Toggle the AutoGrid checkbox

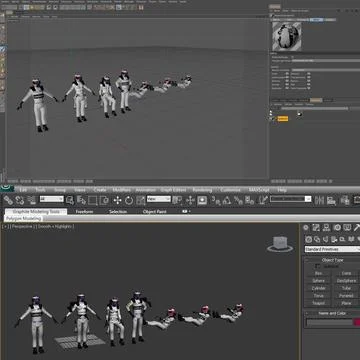click(x=317, y=266)
